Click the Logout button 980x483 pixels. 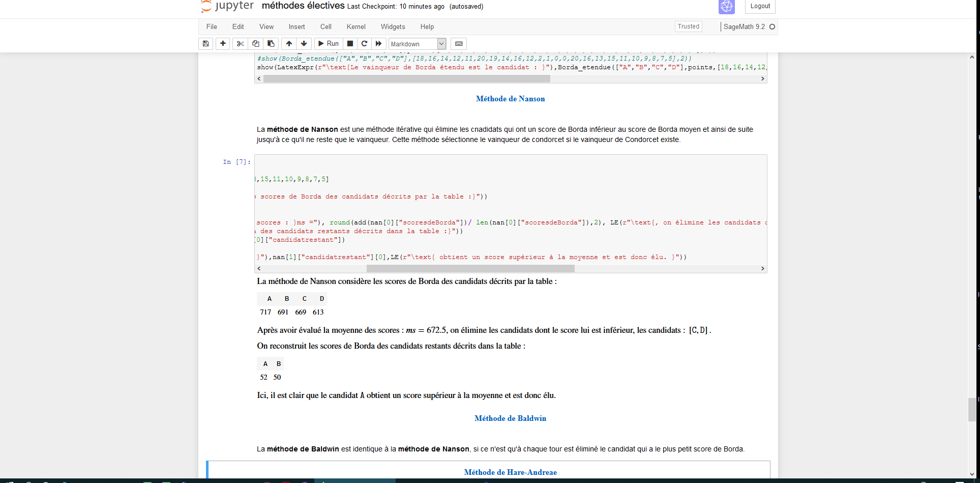click(x=760, y=6)
